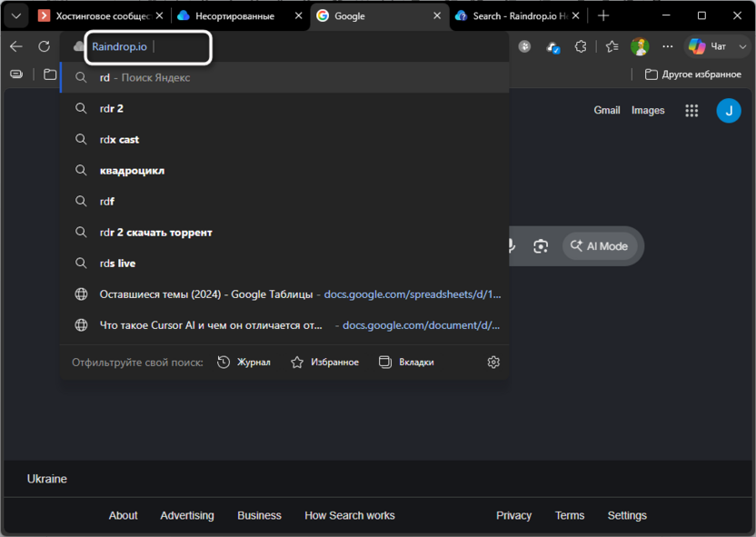
Task: Open the browser settings ellipsis menu
Action: coord(668,46)
